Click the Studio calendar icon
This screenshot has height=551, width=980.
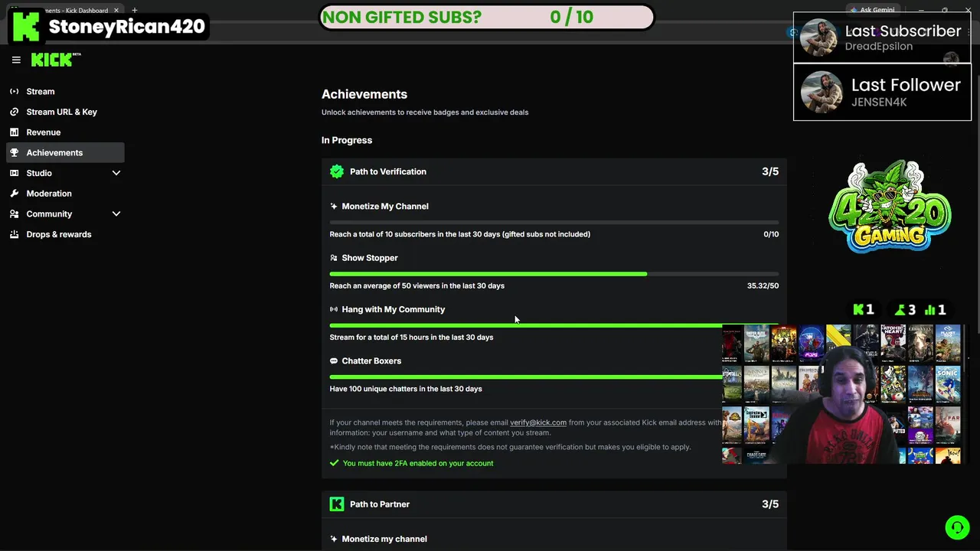[14, 173]
